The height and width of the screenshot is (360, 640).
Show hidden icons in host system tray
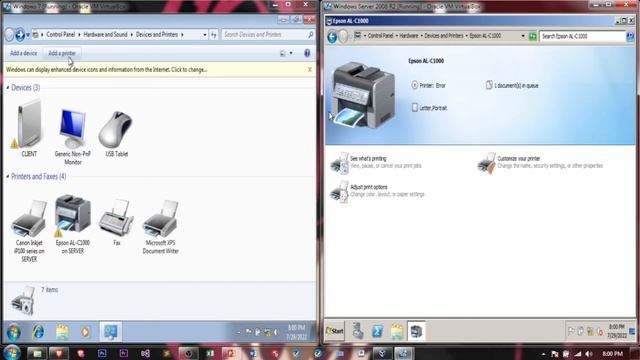pyautogui.click(x=543, y=354)
